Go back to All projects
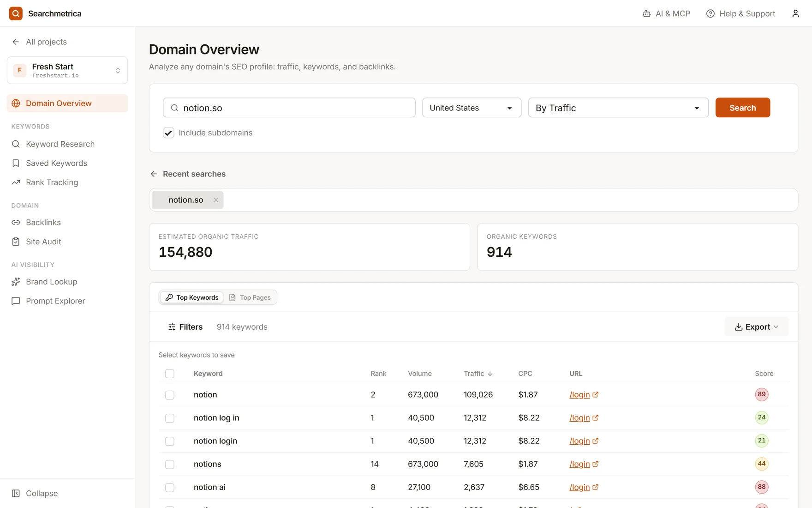 [x=39, y=42]
